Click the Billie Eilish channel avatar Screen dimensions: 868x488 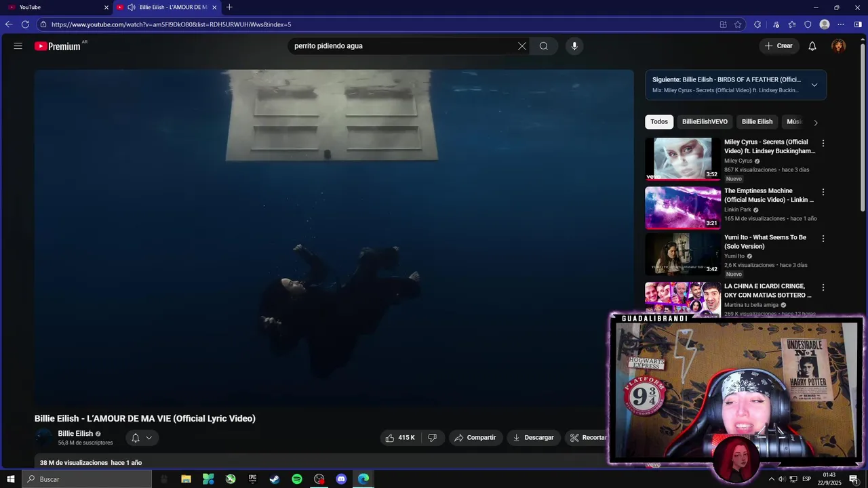coord(43,438)
